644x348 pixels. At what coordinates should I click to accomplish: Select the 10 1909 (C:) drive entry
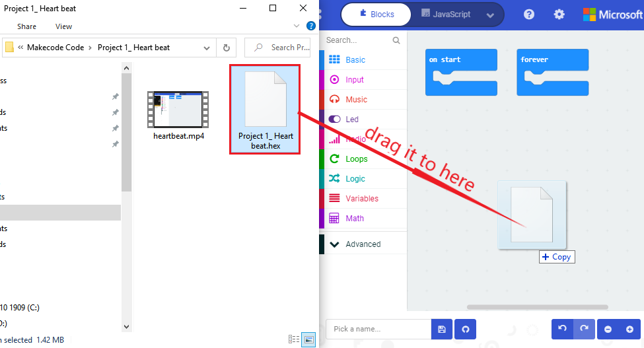[20, 307]
